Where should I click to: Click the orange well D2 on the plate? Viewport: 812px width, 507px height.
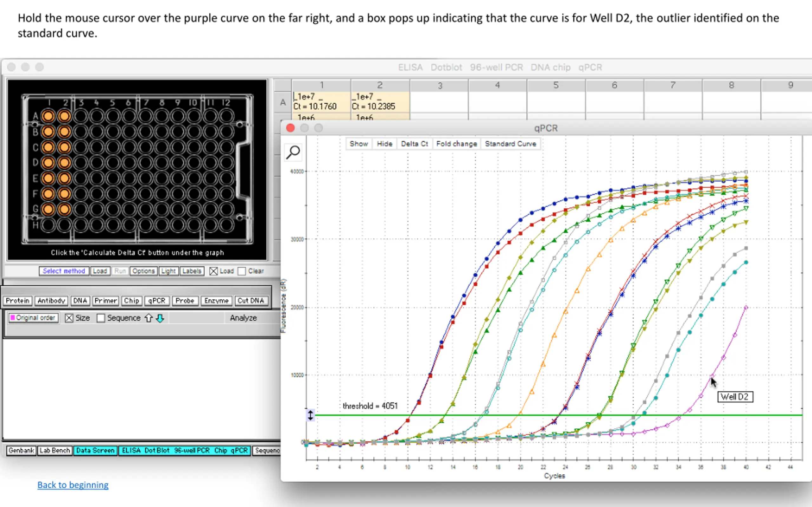[64, 163]
